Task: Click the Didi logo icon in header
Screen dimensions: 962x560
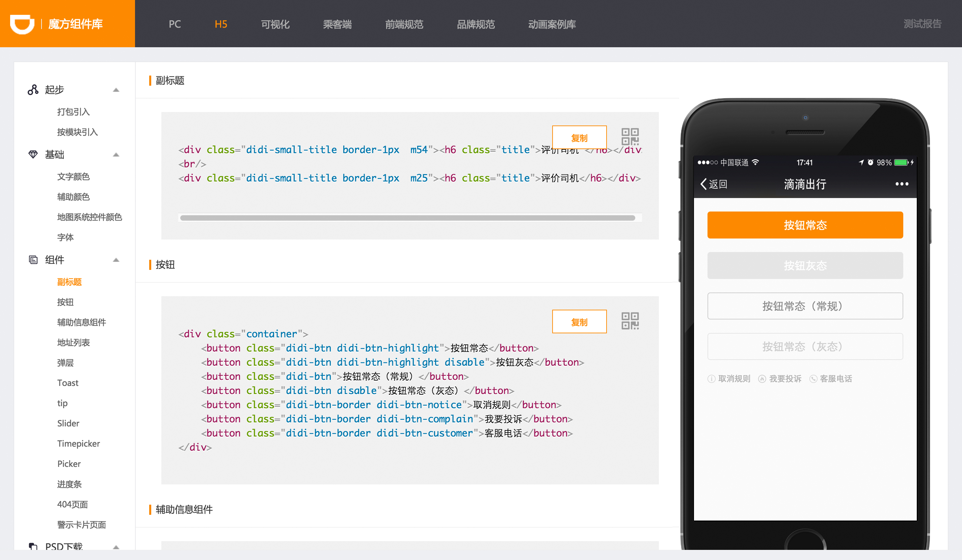Action: point(22,24)
